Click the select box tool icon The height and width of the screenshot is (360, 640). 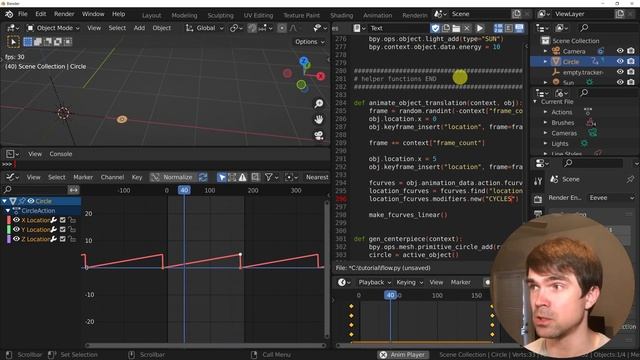tap(13, 42)
